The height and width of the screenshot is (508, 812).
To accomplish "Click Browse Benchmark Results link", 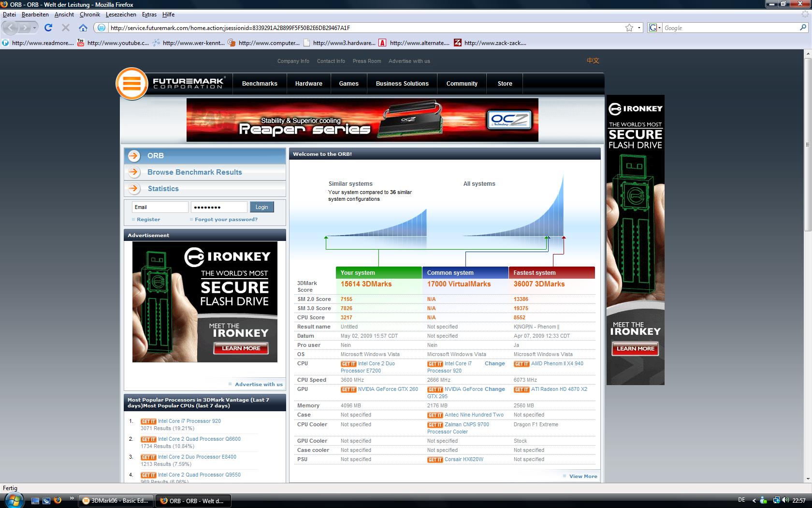I will click(x=195, y=172).
